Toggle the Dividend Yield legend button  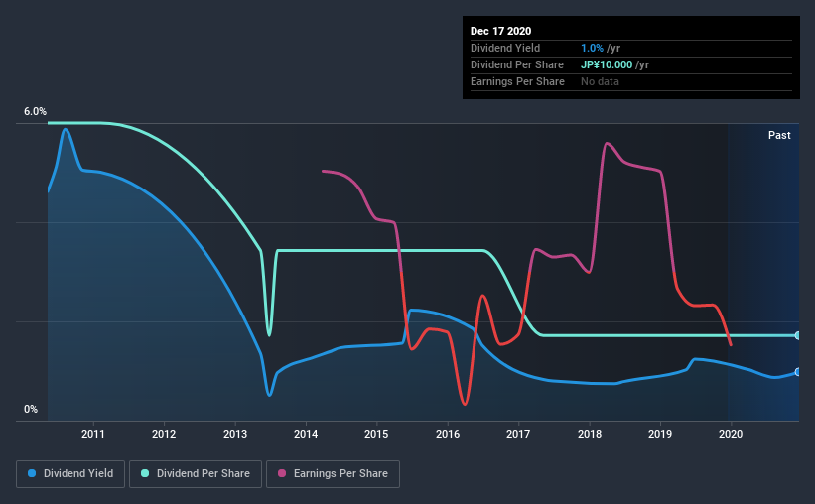tap(70, 474)
